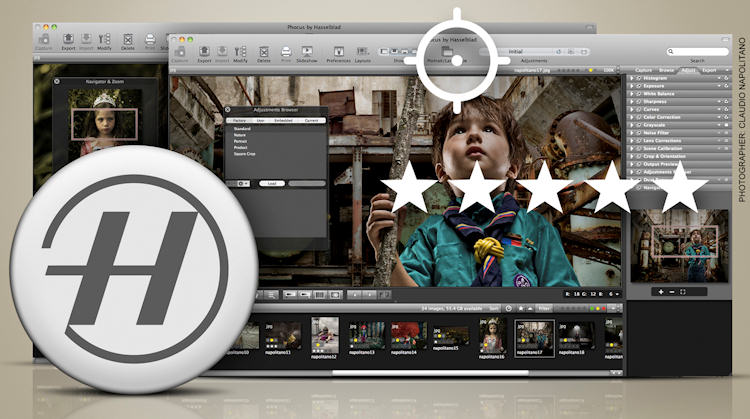Select Current tab in Adjustments Browser

(311, 121)
